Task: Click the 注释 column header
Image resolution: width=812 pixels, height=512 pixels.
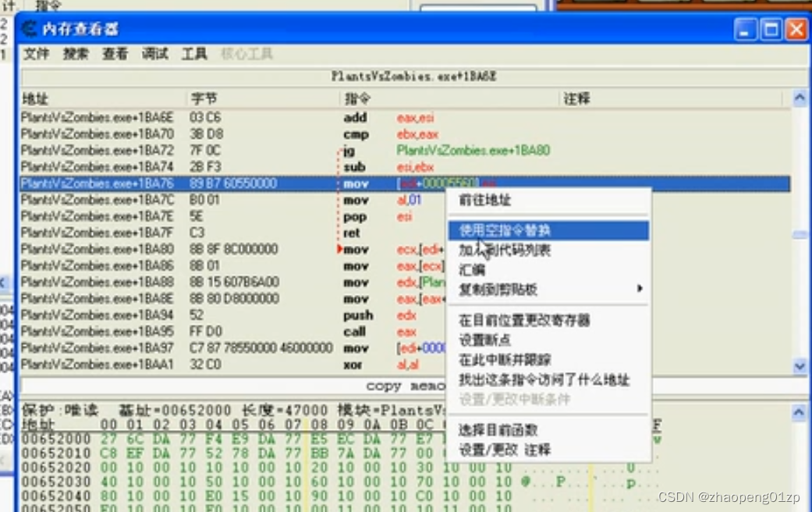Action: tap(671, 98)
